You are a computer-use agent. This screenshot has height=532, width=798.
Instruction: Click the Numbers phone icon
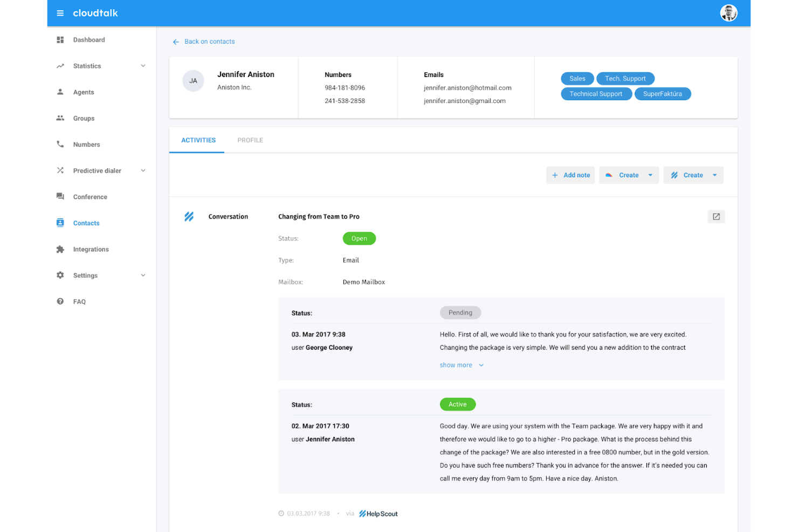tap(60, 144)
